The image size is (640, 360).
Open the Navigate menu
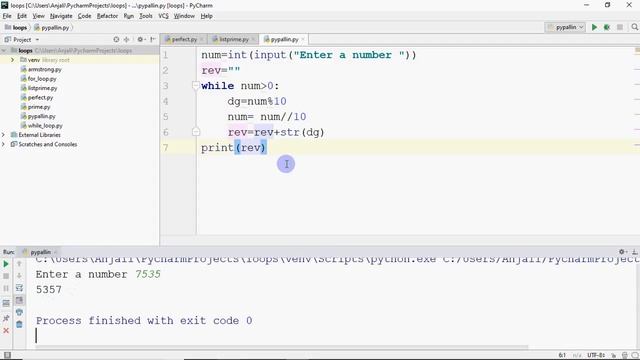[61, 16]
